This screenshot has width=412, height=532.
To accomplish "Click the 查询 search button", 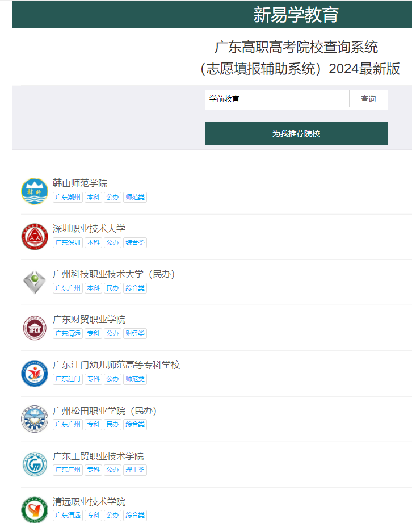I will pos(368,99).
